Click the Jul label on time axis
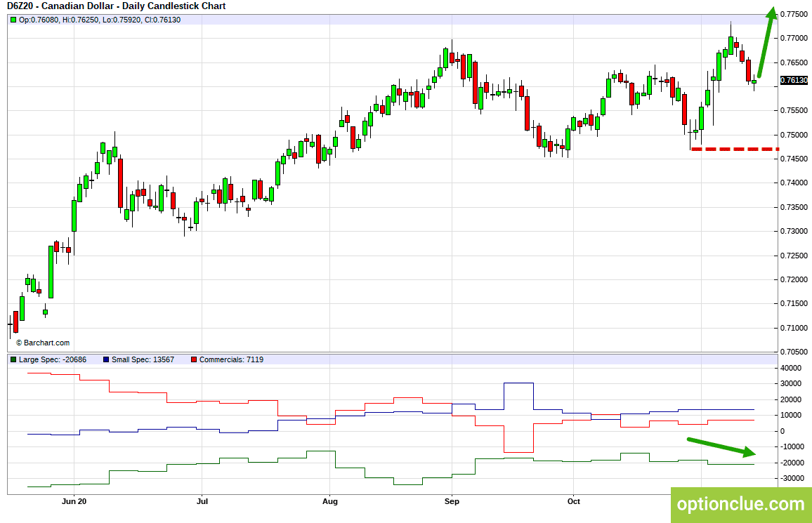Image resolution: width=812 pixels, height=523 pixels. pyautogui.click(x=202, y=501)
